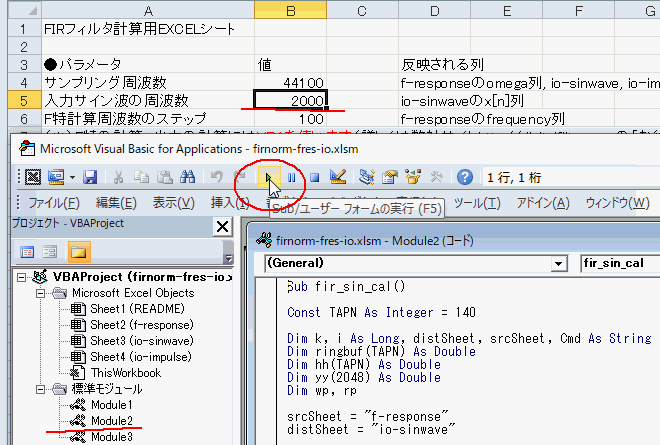
Task: Open the Toolbox hammer-and-wrench icon
Action: tap(436, 177)
